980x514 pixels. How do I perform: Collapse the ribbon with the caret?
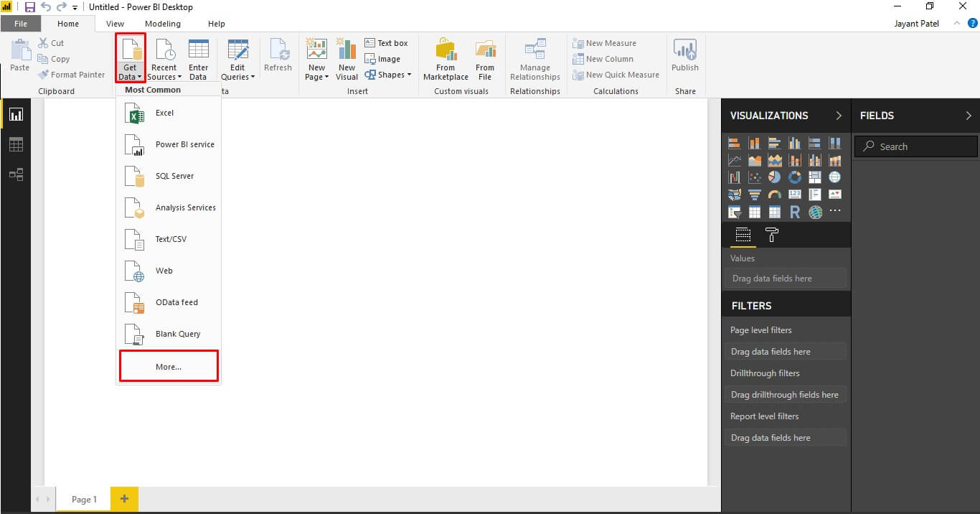[956, 24]
